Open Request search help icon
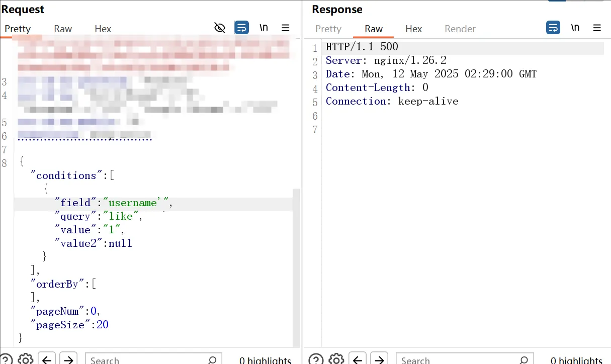The height and width of the screenshot is (364, 611). click(6, 359)
